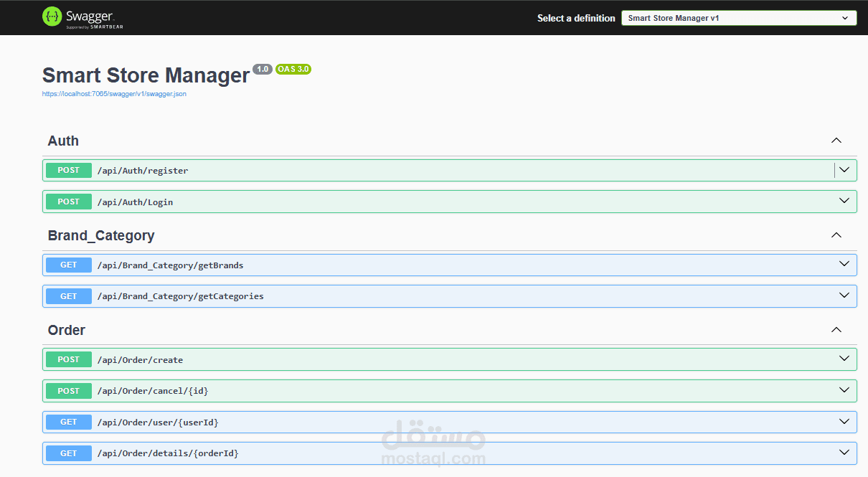
Task: Open the Select a definition dropdown
Action: 739,18
